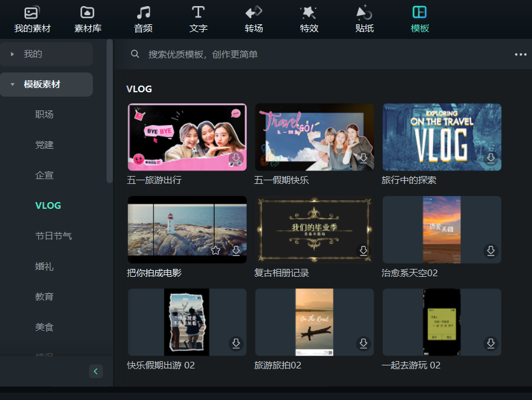Collapse the left sidebar panel

click(96, 371)
